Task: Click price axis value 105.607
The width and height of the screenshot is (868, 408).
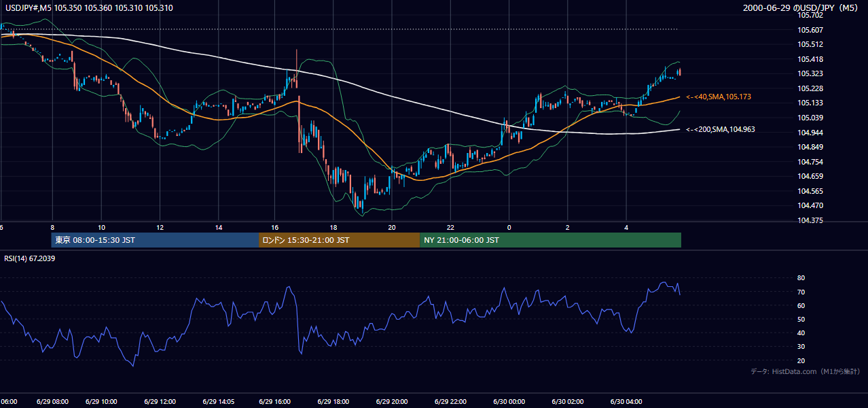Action: 810,30
